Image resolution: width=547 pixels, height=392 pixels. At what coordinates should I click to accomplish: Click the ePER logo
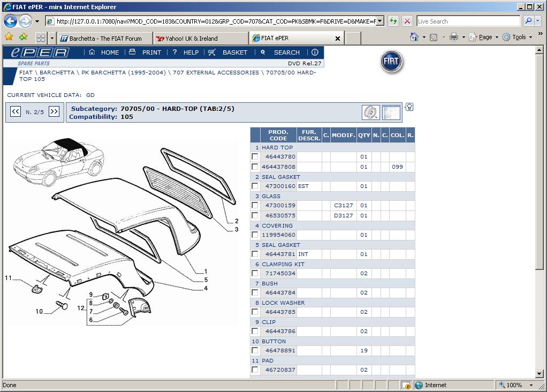(40, 52)
